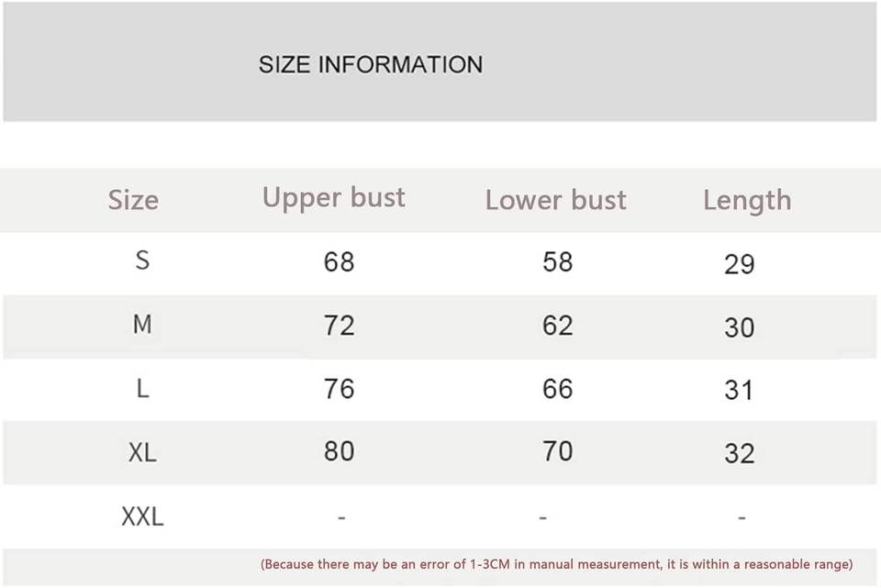Select upper bust value 72
The image size is (881, 588).
point(339,326)
